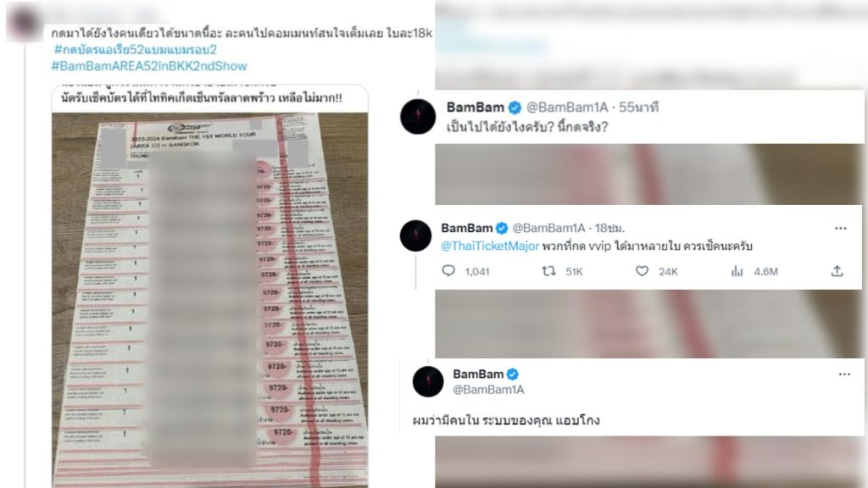
Task: Like the tweet with heart icon
Action: (x=642, y=271)
